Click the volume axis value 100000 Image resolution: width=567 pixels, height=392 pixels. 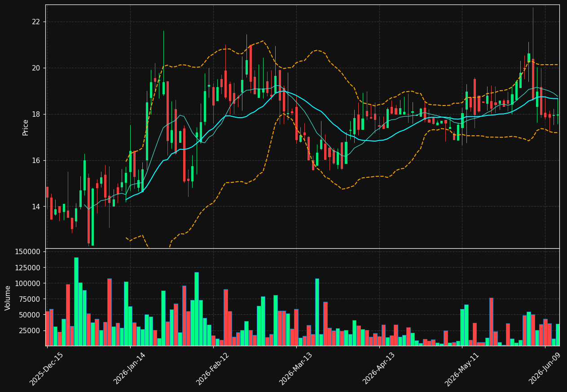click(27, 283)
